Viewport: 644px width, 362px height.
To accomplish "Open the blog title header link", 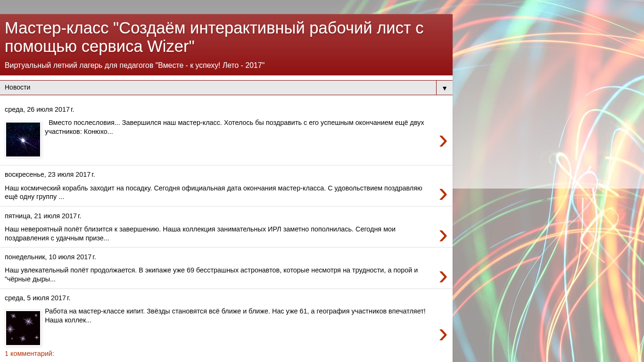I will [214, 37].
